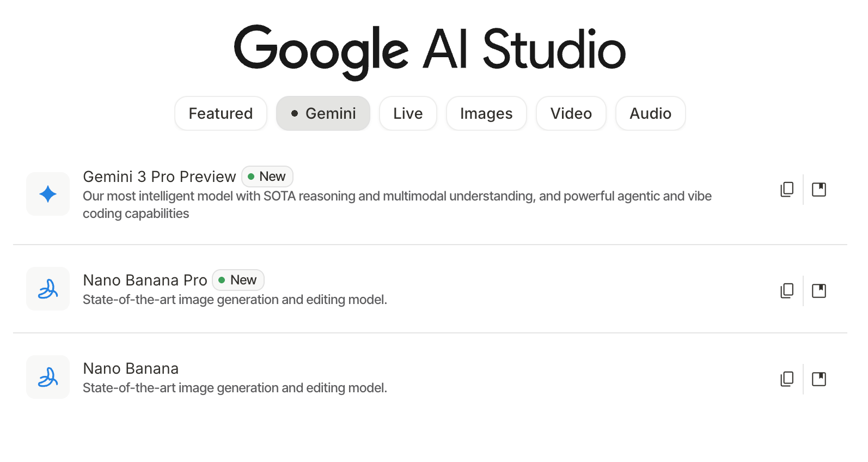
Task: Click the Google AI Studio heading
Action: (x=430, y=50)
